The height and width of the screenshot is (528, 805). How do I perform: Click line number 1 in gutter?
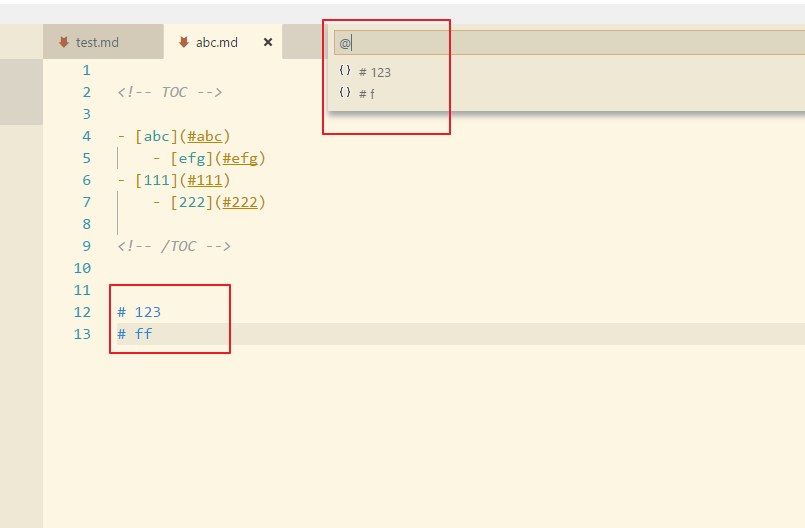point(86,70)
